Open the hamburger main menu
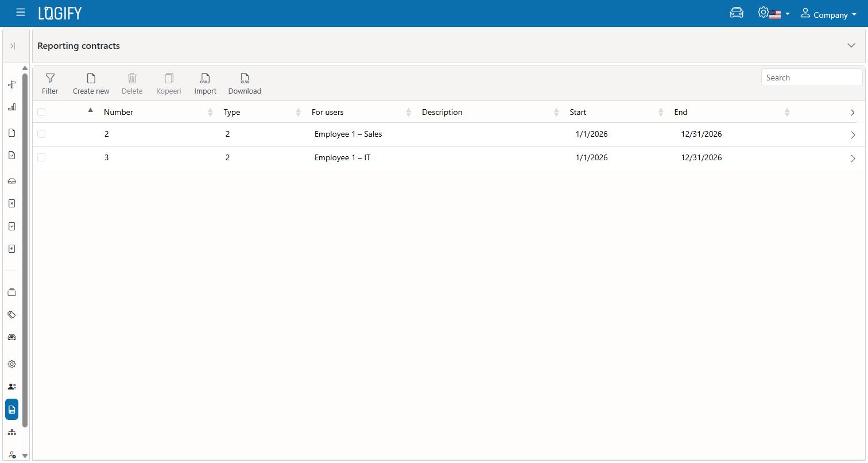The image size is (868, 463). tap(21, 12)
